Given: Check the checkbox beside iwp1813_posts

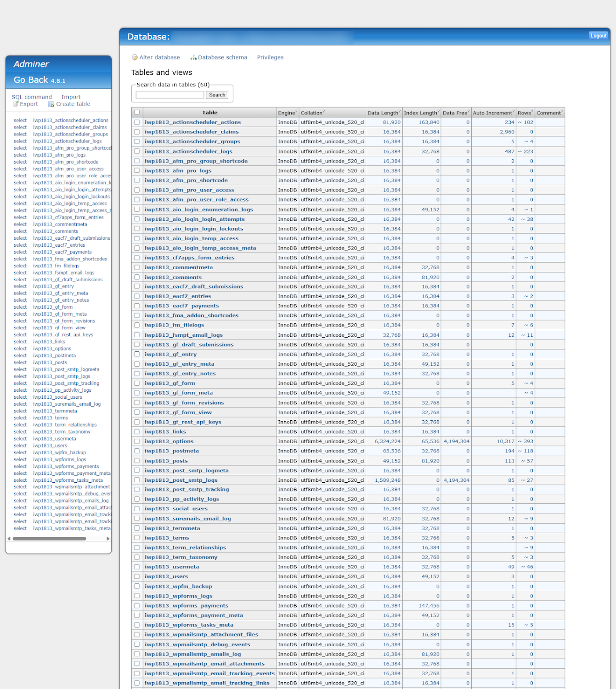Looking at the screenshot, I should [x=136, y=460].
